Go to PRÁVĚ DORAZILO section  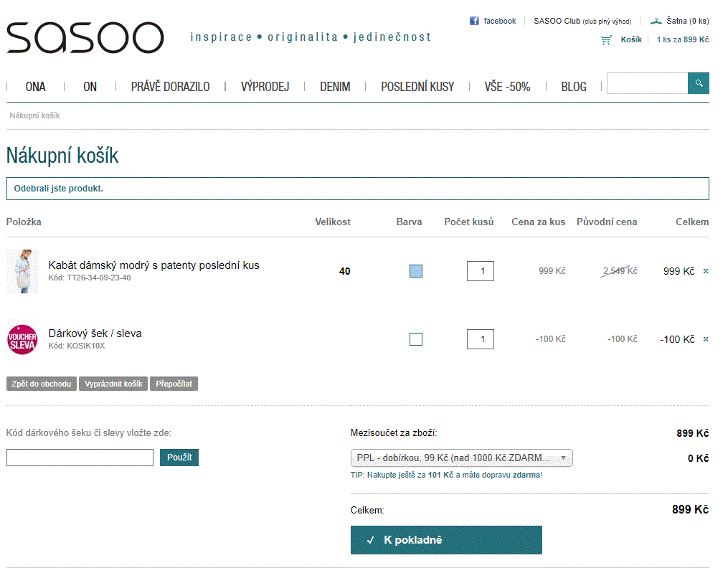click(170, 87)
